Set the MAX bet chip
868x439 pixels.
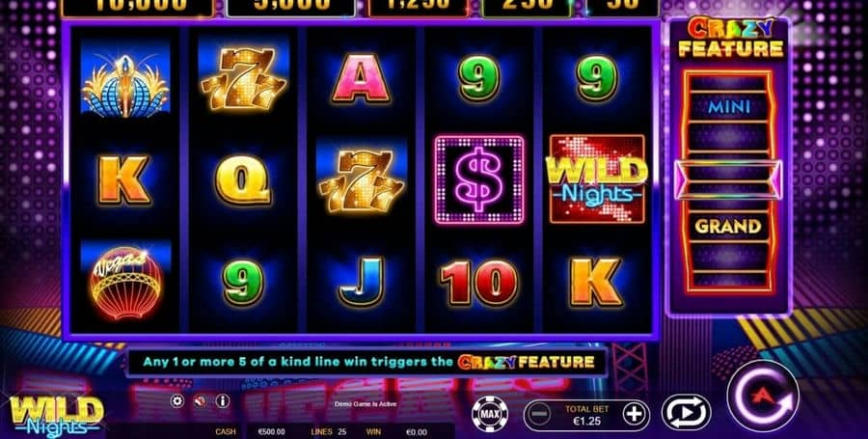point(490,413)
